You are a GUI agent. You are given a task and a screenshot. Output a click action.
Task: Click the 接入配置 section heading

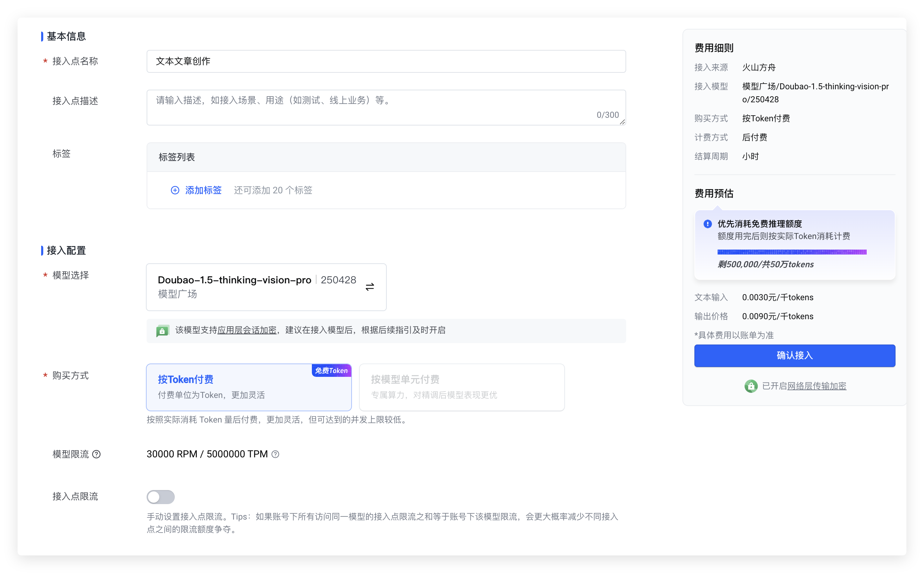pyautogui.click(x=66, y=251)
